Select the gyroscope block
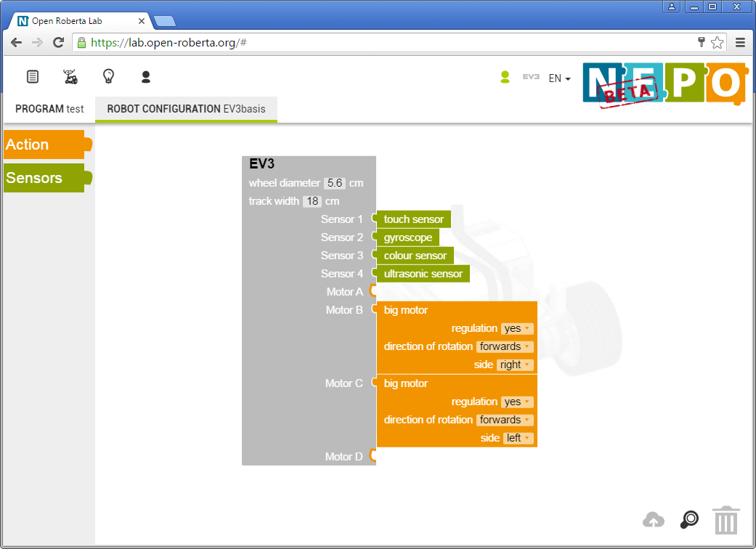756x549 pixels. (407, 237)
